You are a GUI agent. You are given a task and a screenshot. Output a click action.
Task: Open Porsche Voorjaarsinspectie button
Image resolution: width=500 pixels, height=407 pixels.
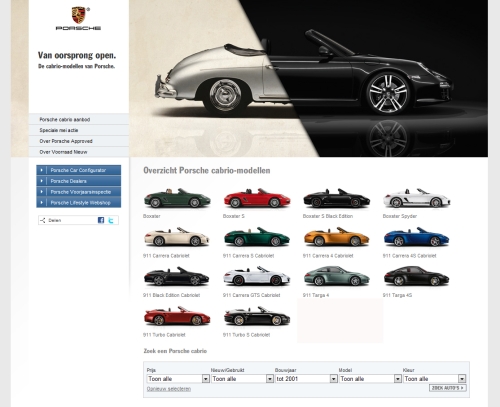[79, 192]
